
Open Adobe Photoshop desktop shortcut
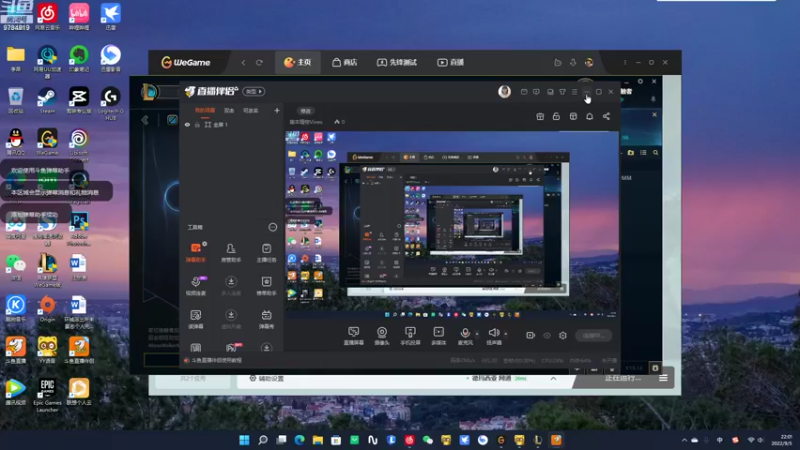(x=79, y=229)
